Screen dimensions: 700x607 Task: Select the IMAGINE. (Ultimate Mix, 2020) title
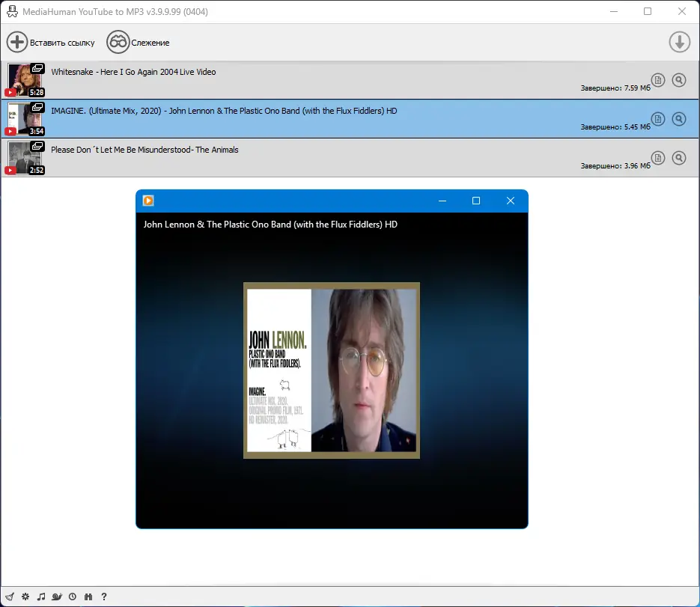pos(224,111)
